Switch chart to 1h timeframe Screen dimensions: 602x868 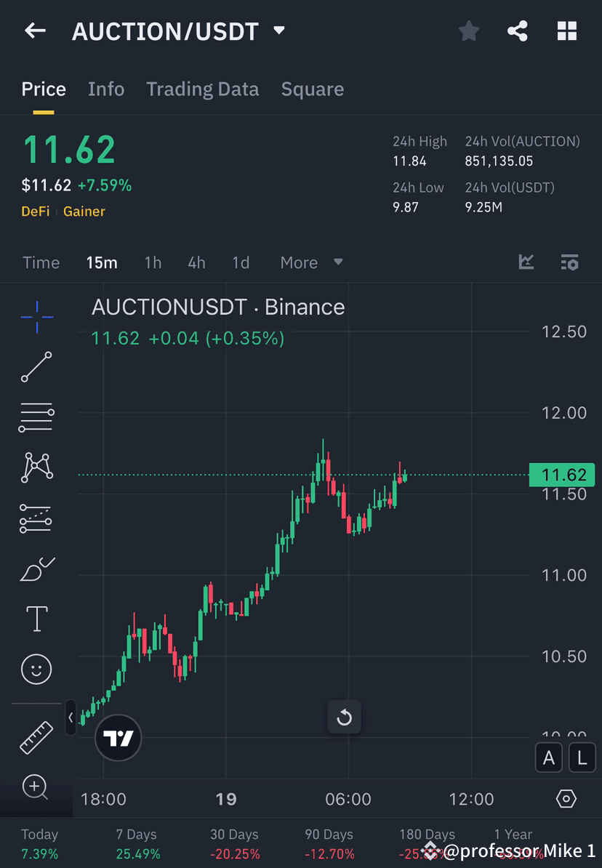coord(153,262)
